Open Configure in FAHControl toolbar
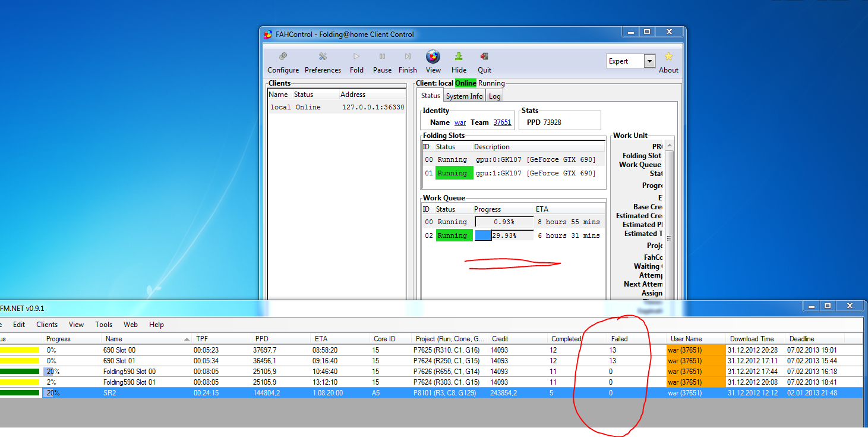Viewport: 868px width, 437px height. coord(283,62)
